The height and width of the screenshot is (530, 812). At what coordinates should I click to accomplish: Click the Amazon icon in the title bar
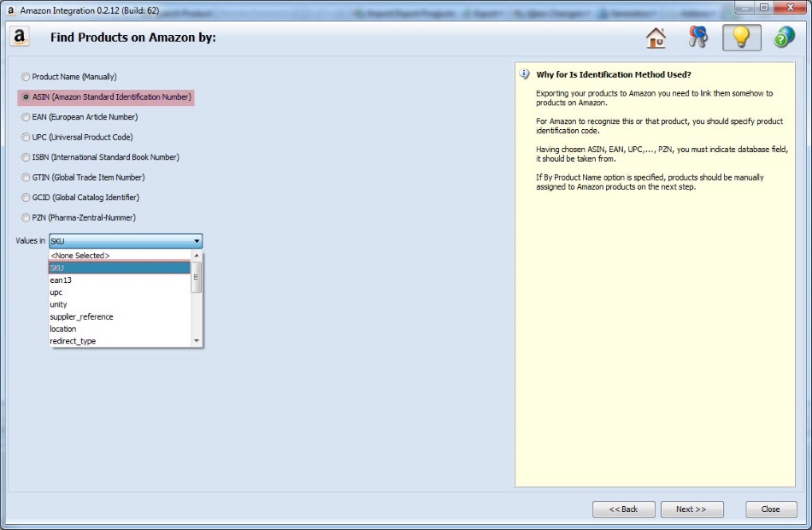point(10,10)
